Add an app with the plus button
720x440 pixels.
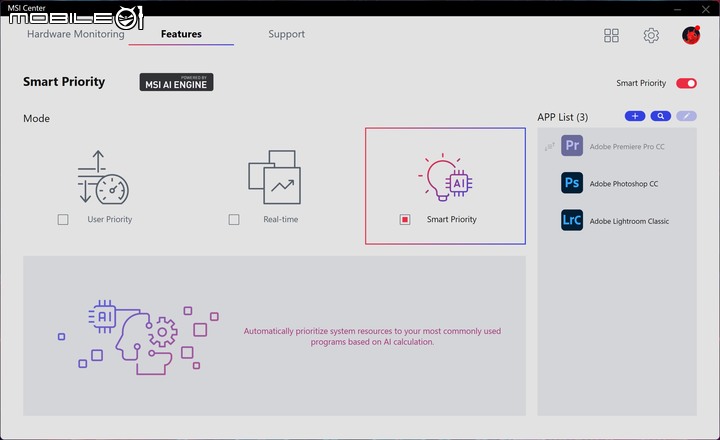click(x=635, y=116)
